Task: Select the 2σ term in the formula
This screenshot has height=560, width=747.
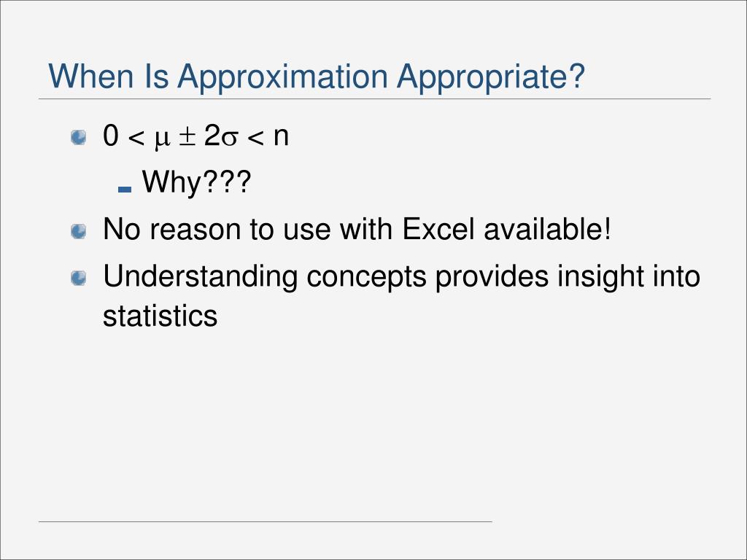Action: (220, 136)
